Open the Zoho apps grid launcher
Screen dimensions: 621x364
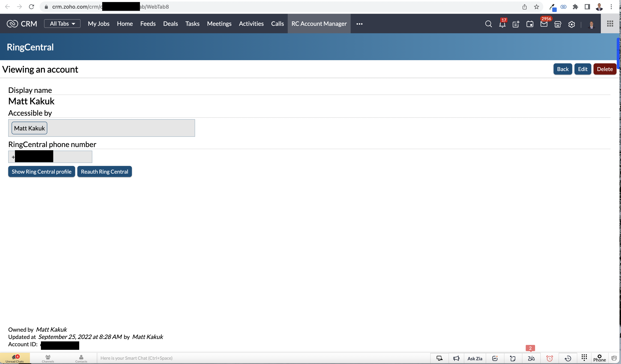click(x=610, y=24)
